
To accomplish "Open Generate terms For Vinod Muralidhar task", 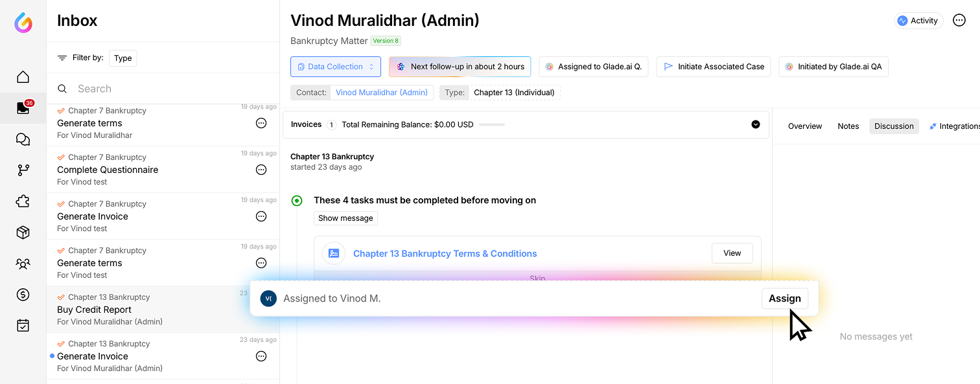I will click(163, 123).
